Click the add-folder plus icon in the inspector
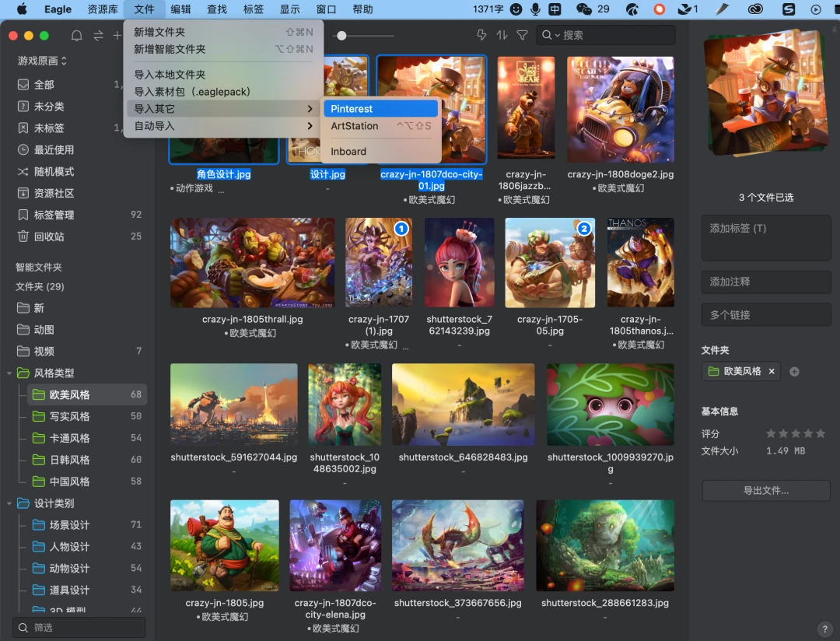Image resolution: width=840 pixels, height=641 pixels. click(x=794, y=371)
